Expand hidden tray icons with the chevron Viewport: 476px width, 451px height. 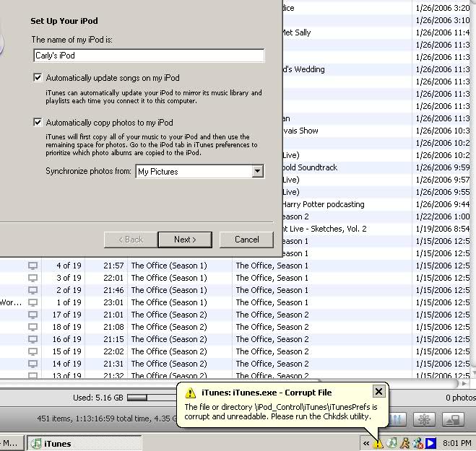point(366,443)
